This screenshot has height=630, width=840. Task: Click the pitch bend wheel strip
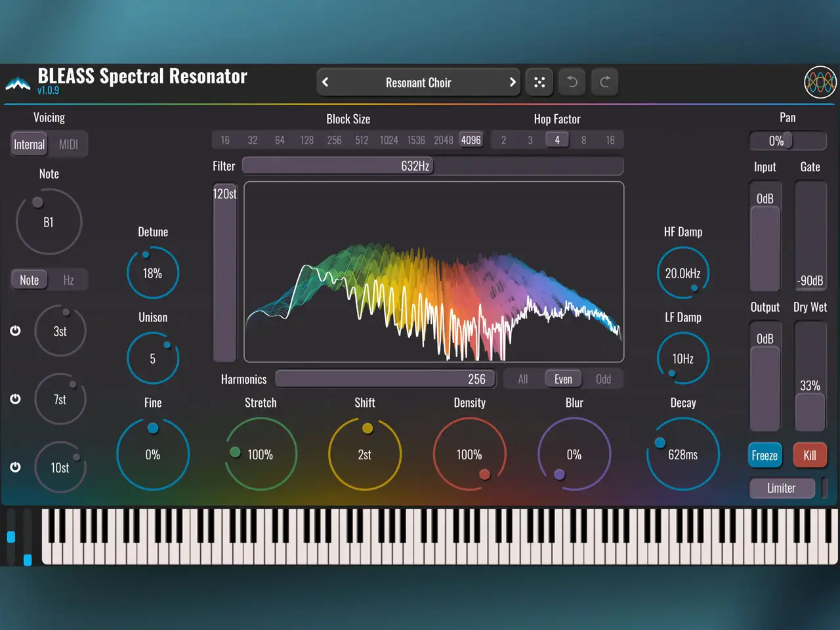tap(10, 536)
